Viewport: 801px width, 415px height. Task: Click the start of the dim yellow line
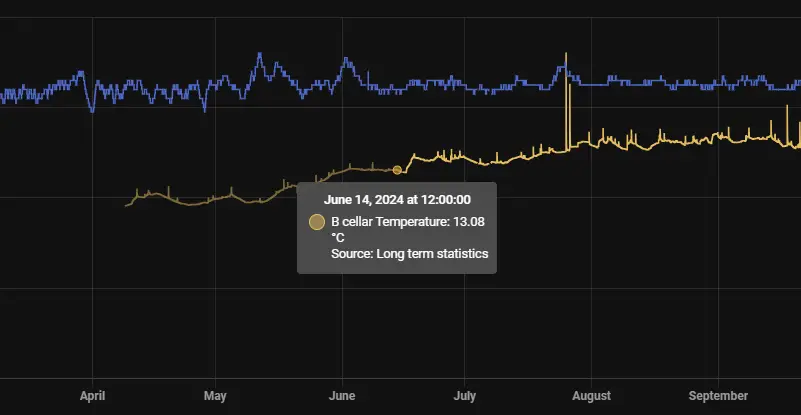click(x=127, y=205)
